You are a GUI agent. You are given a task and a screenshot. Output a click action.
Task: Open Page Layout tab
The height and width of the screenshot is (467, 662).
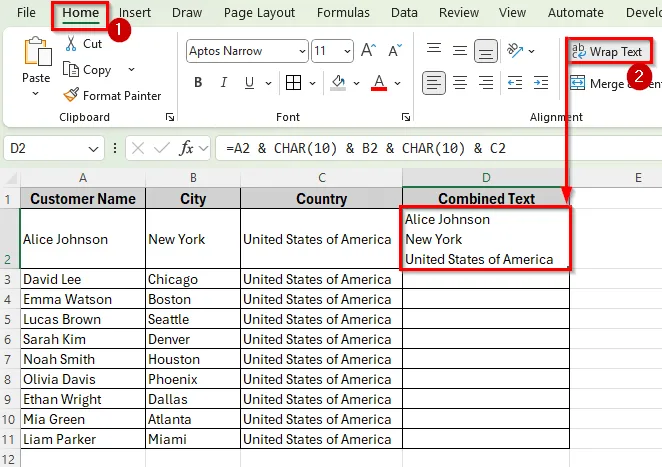[x=259, y=13]
